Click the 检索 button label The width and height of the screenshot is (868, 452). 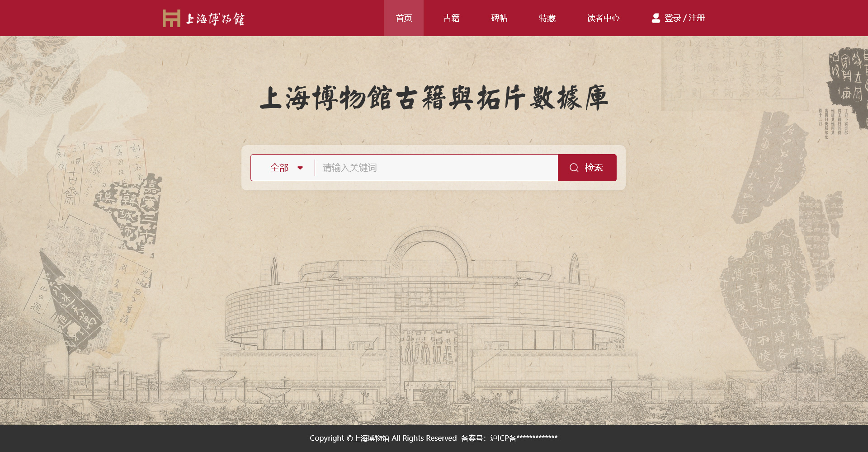[594, 168]
